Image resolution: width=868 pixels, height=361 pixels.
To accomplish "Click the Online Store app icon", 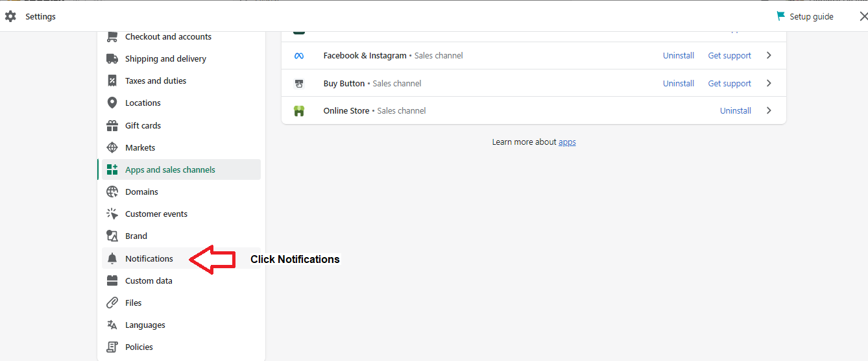I will [x=299, y=111].
